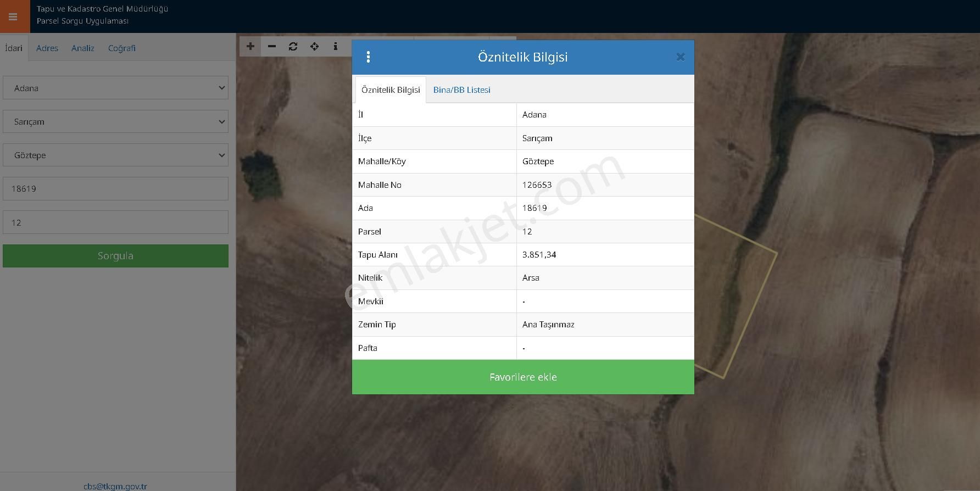Switch to the Adres sidebar tab
980x491 pixels.
pos(47,48)
